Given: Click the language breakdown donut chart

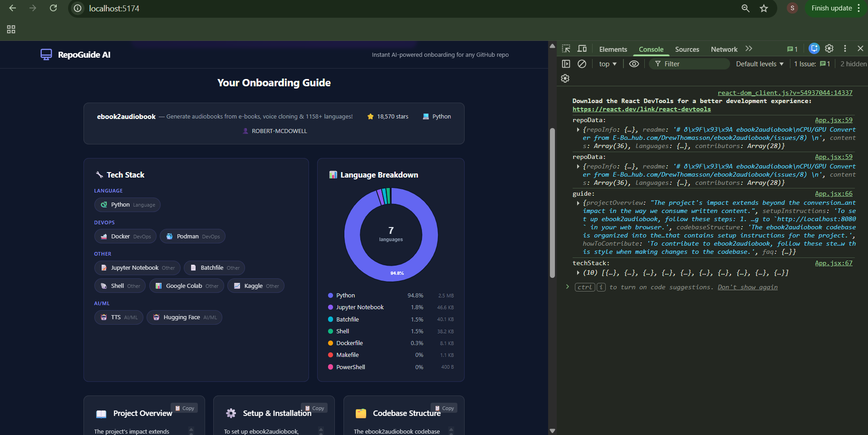Looking at the screenshot, I should tap(391, 235).
